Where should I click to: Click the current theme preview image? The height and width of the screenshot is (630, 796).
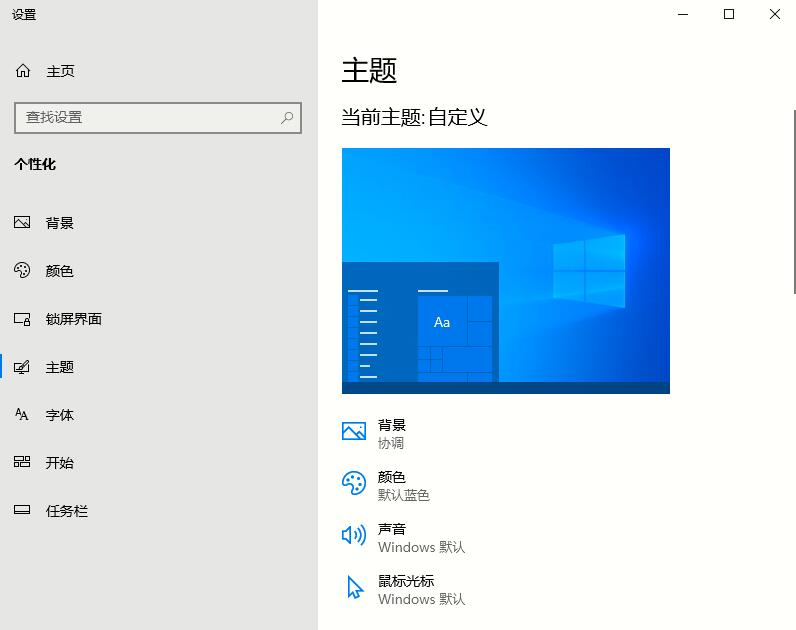(505, 270)
